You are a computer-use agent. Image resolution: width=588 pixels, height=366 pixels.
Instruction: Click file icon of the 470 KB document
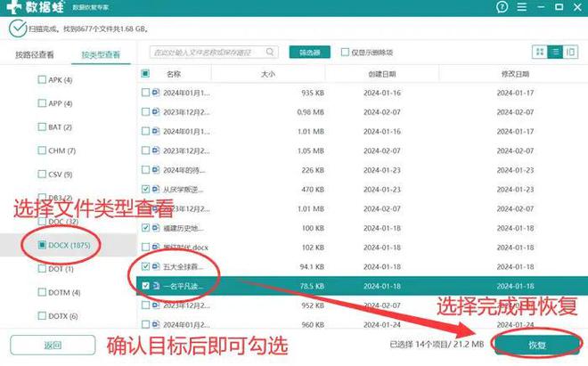point(156,190)
